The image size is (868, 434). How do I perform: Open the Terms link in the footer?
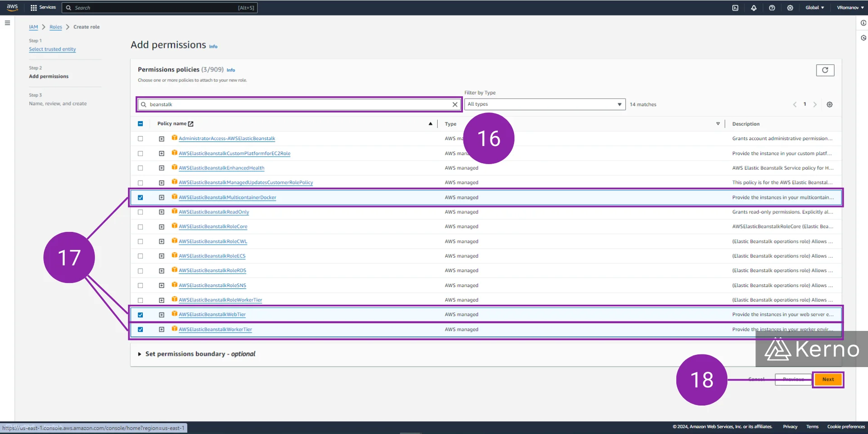812,427
